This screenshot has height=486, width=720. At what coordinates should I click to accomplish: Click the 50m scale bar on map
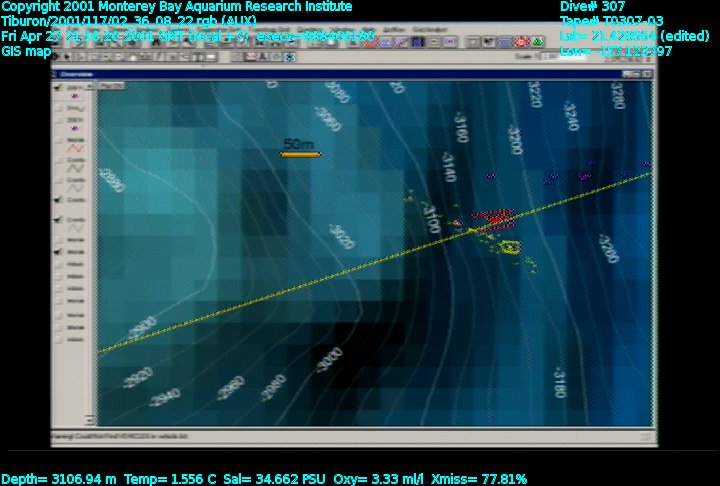[x=299, y=153]
